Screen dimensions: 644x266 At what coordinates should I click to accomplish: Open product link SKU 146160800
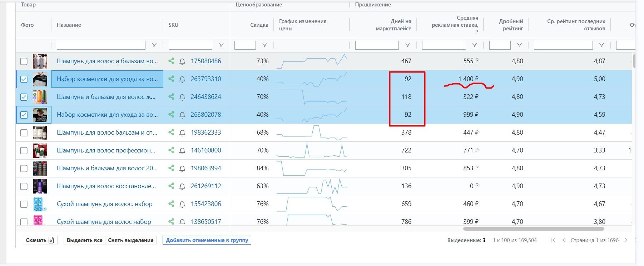tap(205, 150)
